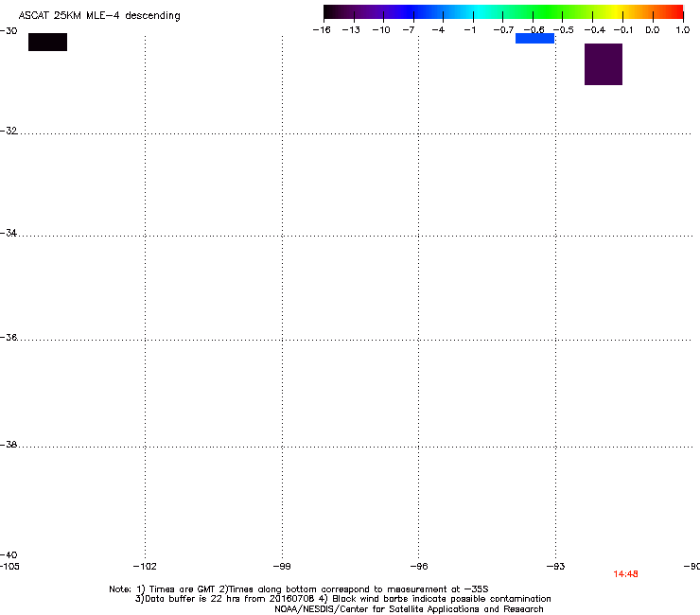This screenshot has width=700, height=615.
Task: Click the 'Data buffer is 22 hrs' note line
Action: (x=342, y=599)
